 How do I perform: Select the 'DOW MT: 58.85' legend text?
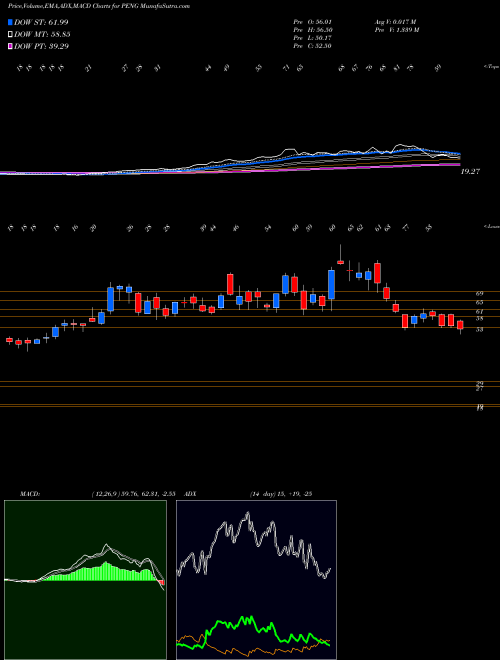click(42, 35)
